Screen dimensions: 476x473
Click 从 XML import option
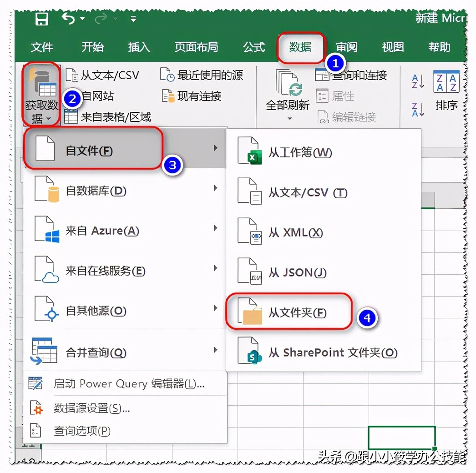(293, 232)
